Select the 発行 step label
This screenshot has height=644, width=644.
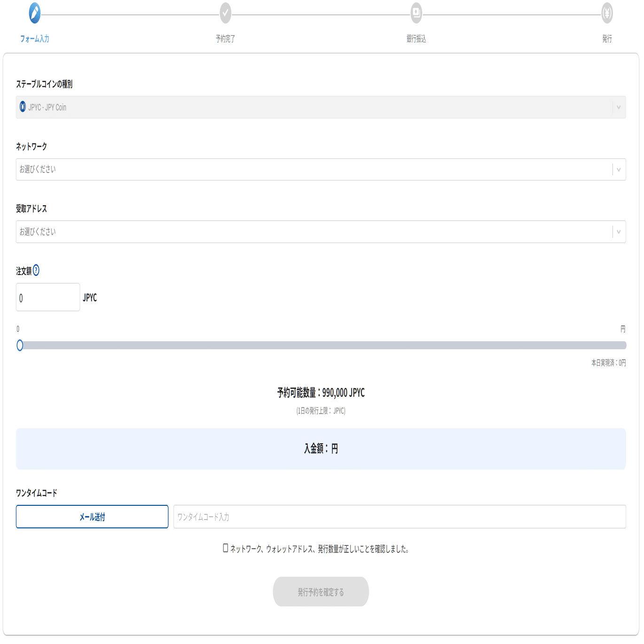(608, 38)
